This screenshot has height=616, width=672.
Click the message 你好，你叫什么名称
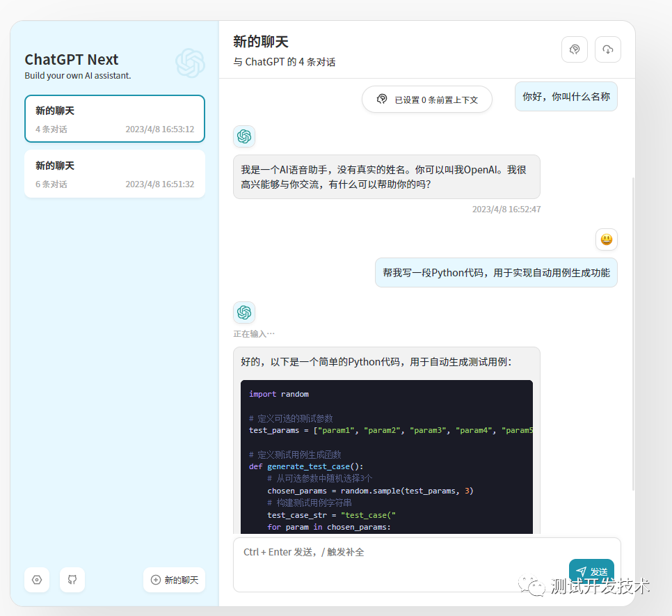point(566,96)
